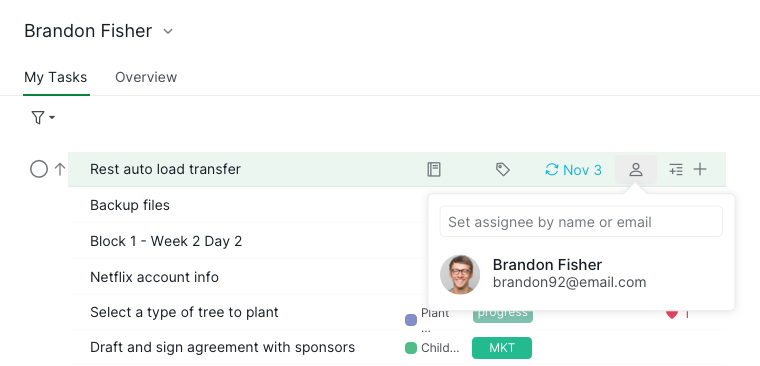This screenshot has height=366, width=760.
Task: Open the filter funnel dropdown
Action: click(43, 117)
